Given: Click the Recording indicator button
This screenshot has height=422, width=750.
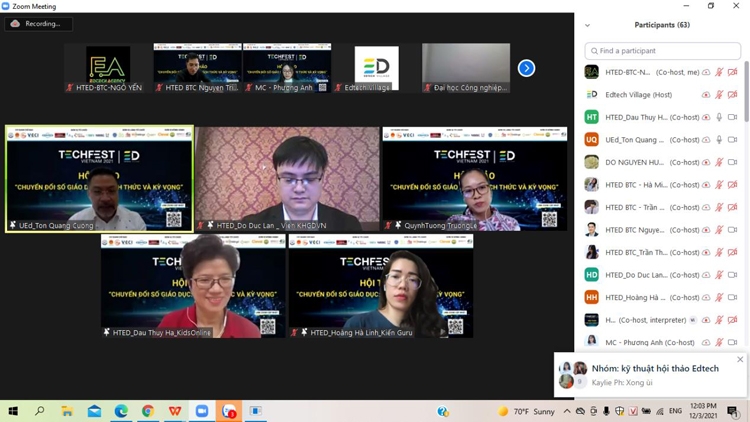Looking at the screenshot, I should coord(37,23).
